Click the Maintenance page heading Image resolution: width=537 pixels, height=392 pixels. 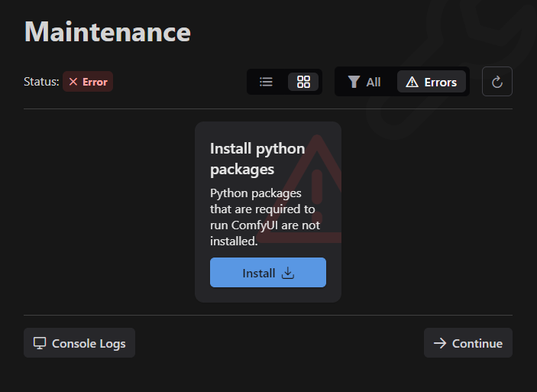point(108,32)
